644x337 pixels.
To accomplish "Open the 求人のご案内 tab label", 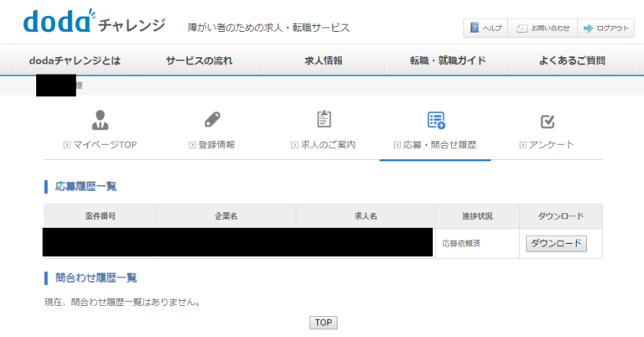I will [328, 145].
